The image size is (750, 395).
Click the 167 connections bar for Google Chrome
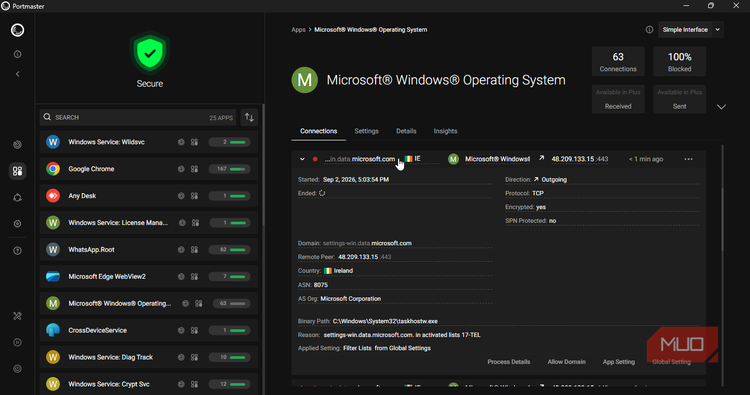230,169
